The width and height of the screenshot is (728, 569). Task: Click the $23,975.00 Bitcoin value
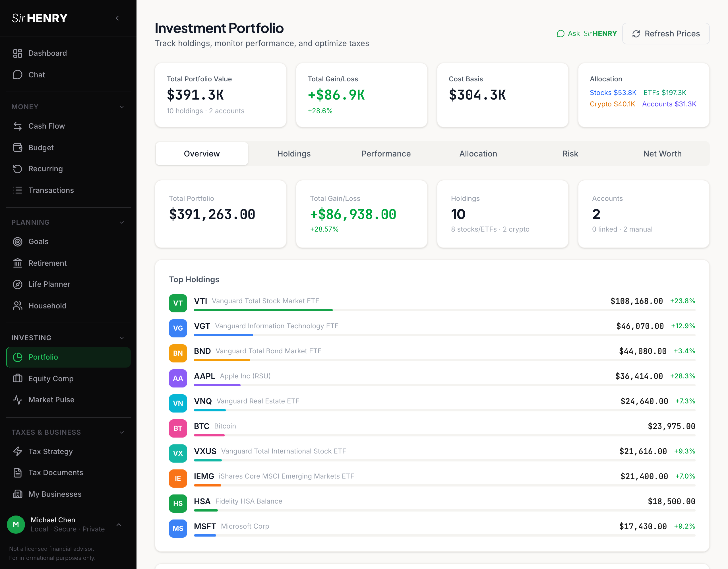pyautogui.click(x=671, y=426)
